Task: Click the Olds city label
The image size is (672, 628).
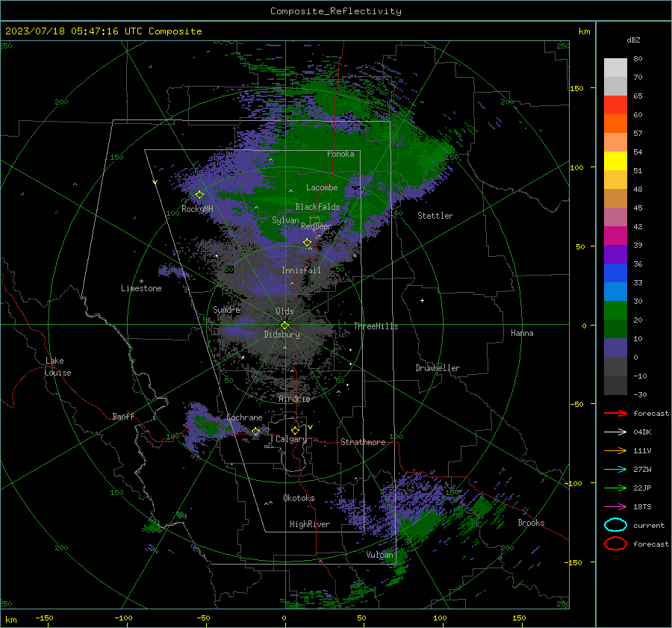Action: 284,311
